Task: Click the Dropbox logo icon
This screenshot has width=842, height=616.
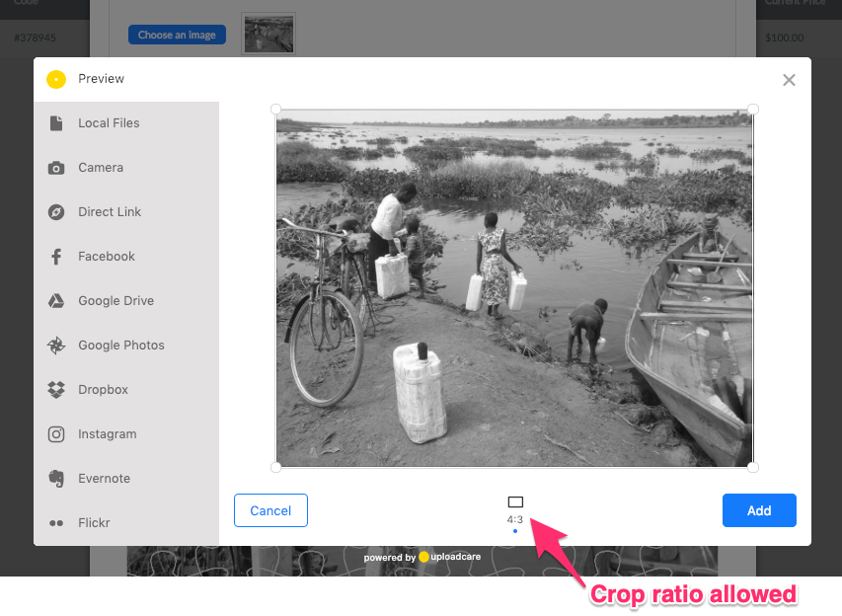Action: [x=56, y=390]
